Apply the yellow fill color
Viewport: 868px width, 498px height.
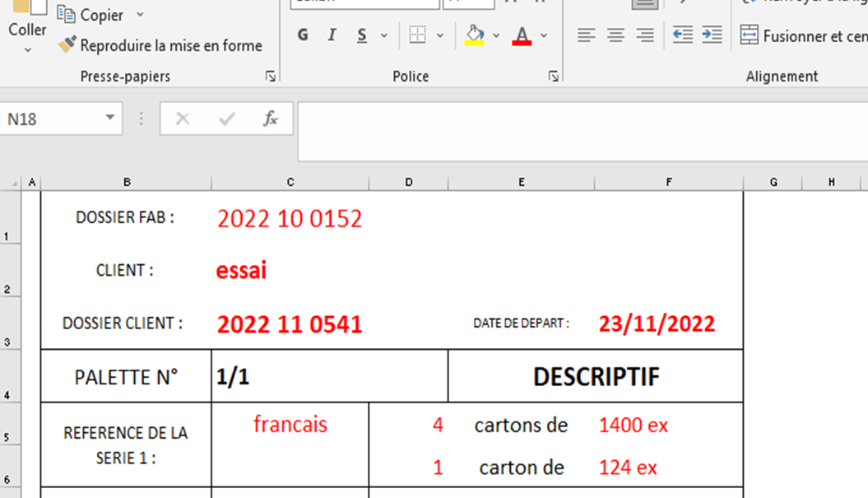(475, 35)
